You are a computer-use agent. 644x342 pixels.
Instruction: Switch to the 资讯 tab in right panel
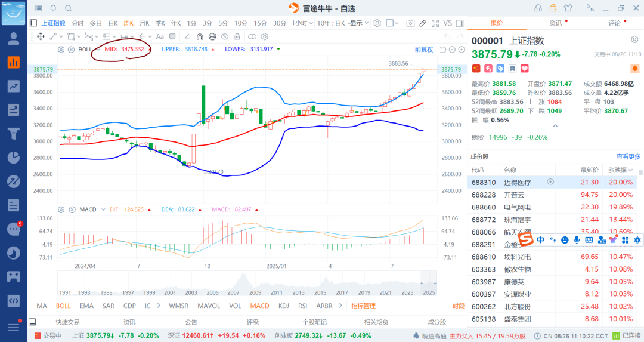point(555,23)
